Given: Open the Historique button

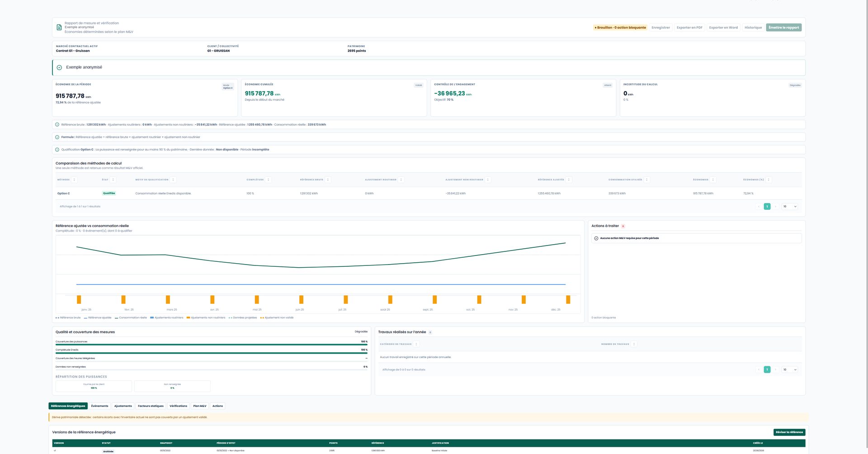Looking at the screenshot, I should point(753,28).
